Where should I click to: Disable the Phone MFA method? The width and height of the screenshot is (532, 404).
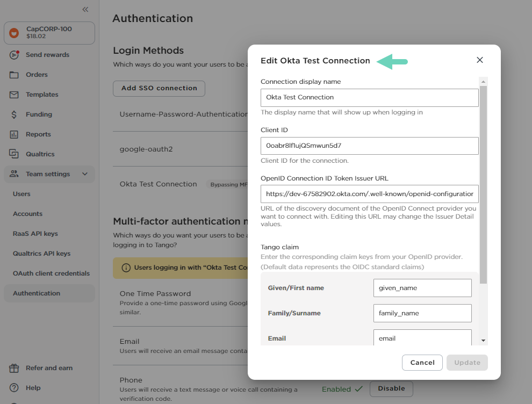tap(391, 389)
